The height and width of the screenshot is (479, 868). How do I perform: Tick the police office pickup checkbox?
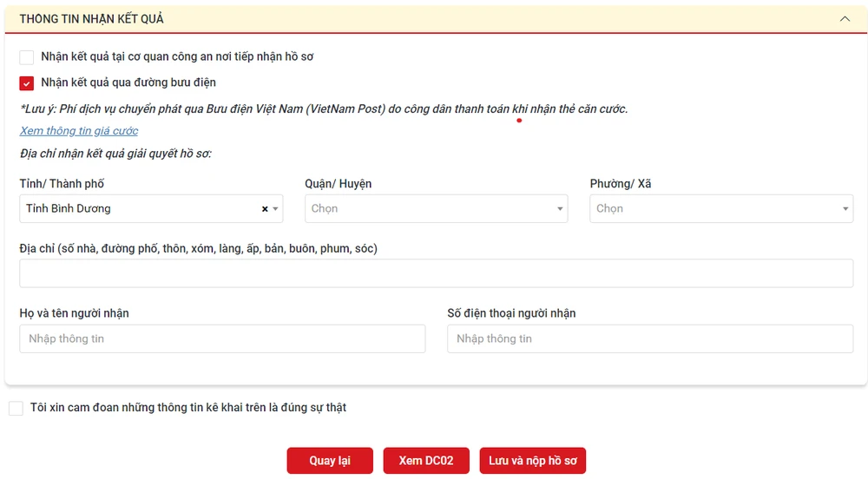point(27,57)
